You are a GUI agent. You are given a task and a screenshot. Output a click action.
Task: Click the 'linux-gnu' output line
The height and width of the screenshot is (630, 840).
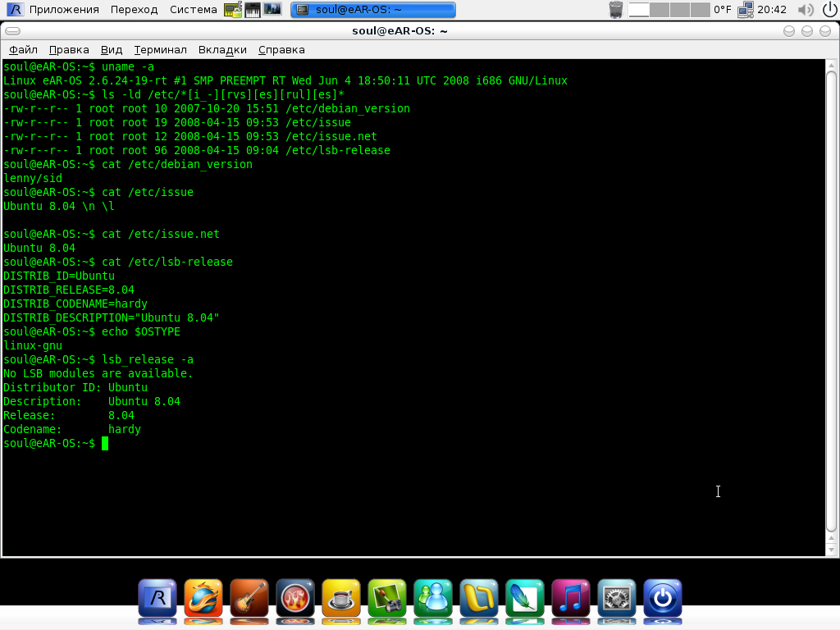(x=33, y=345)
